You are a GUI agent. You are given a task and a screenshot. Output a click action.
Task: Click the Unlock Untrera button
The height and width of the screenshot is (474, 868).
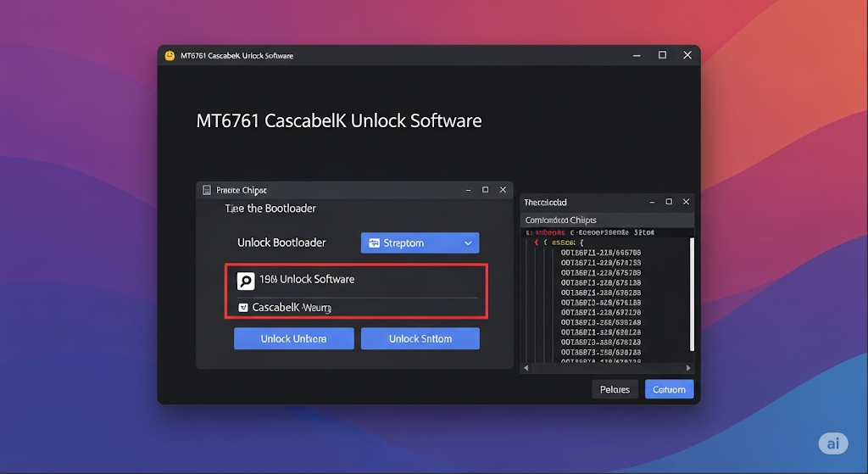tap(294, 338)
